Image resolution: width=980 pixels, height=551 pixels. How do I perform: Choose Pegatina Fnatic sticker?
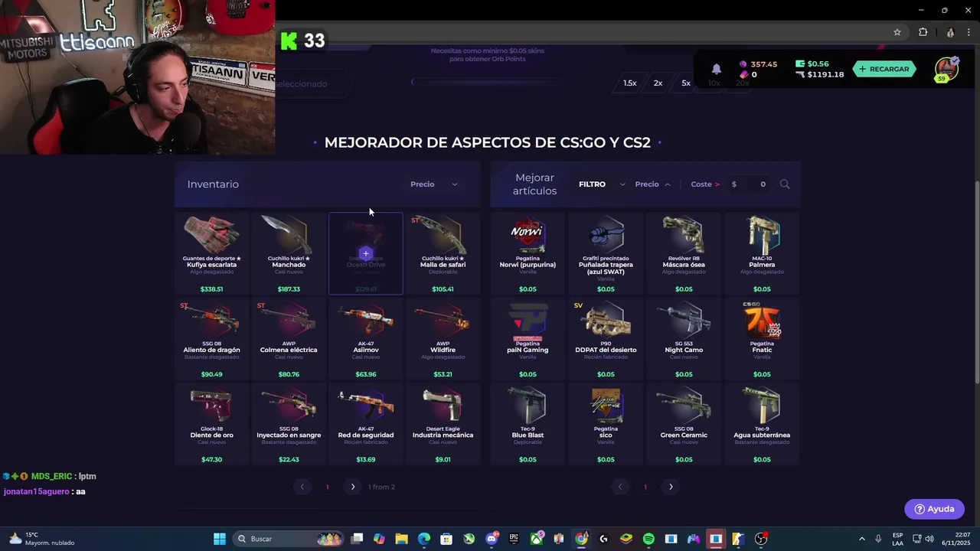coord(762,338)
